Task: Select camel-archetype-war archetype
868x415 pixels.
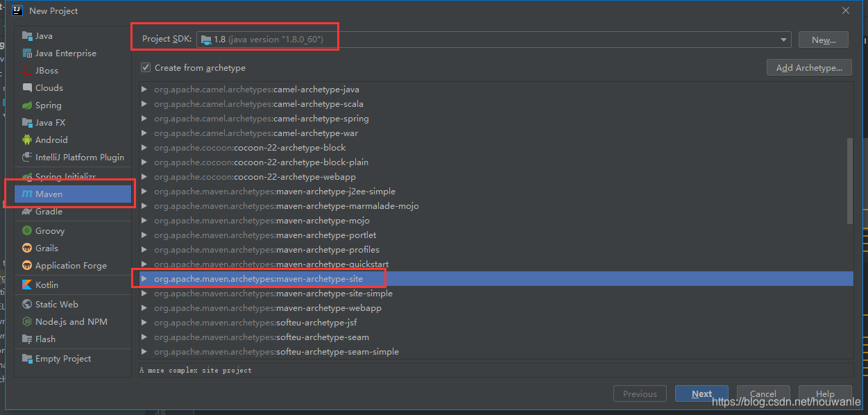Action: pos(495,133)
